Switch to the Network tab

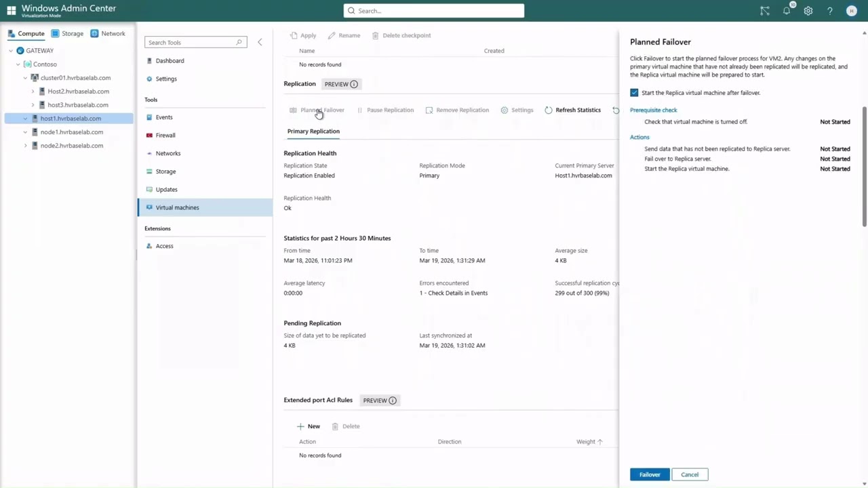pyautogui.click(x=108, y=33)
